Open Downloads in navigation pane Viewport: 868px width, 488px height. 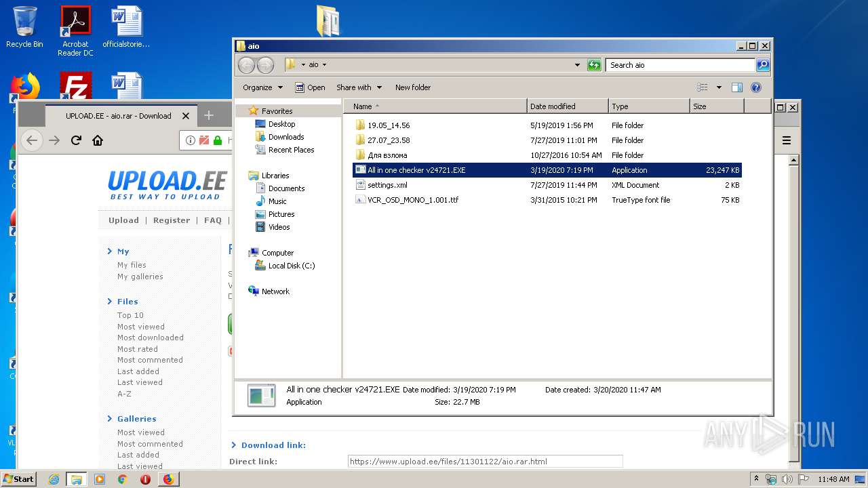286,137
